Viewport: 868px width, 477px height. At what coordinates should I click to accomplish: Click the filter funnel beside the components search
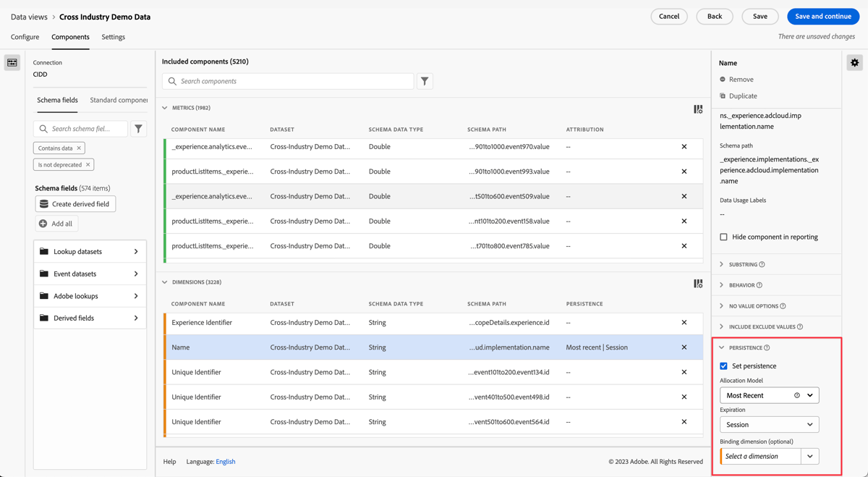point(425,81)
